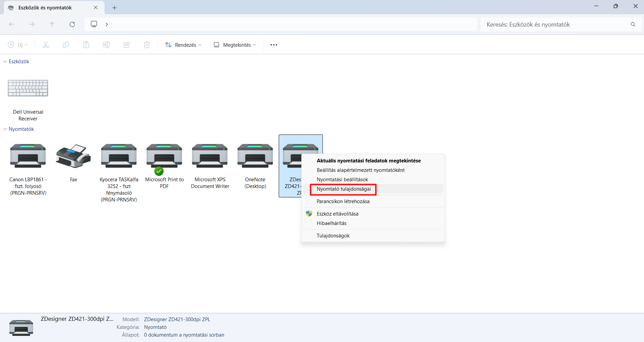The height and width of the screenshot is (342, 644).
Task: Go forward with the right arrow
Action: [32, 24]
